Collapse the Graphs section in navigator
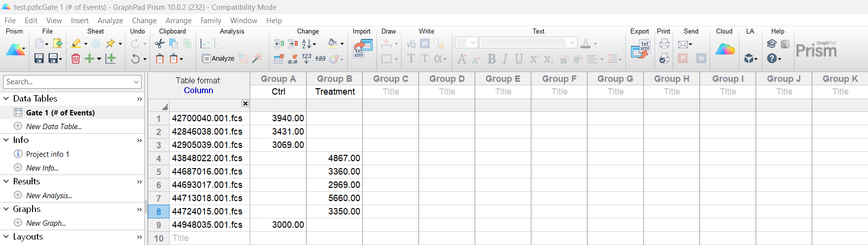The height and width of the screenshot is (245, 868). [x=6, y=209]
